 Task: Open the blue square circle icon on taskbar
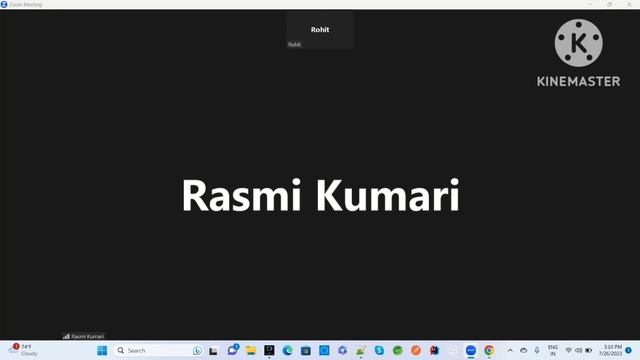coord(324,350)
